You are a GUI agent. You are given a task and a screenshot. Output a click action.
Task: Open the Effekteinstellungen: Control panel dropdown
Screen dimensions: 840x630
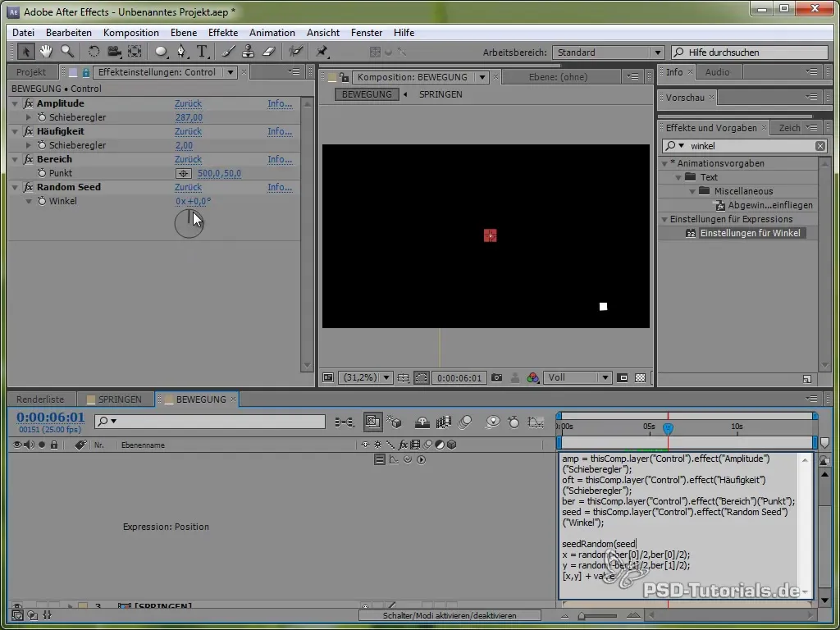[231, 72]
